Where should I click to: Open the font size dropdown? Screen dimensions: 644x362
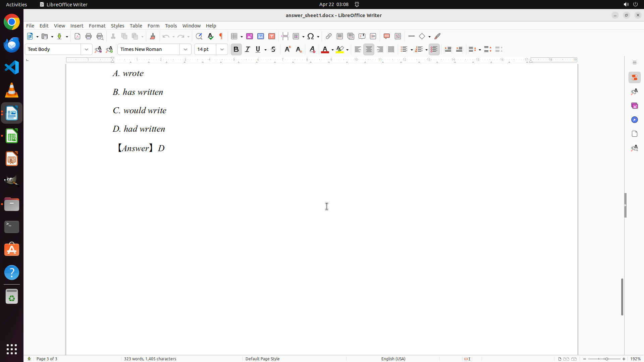[x=222, y=49]
